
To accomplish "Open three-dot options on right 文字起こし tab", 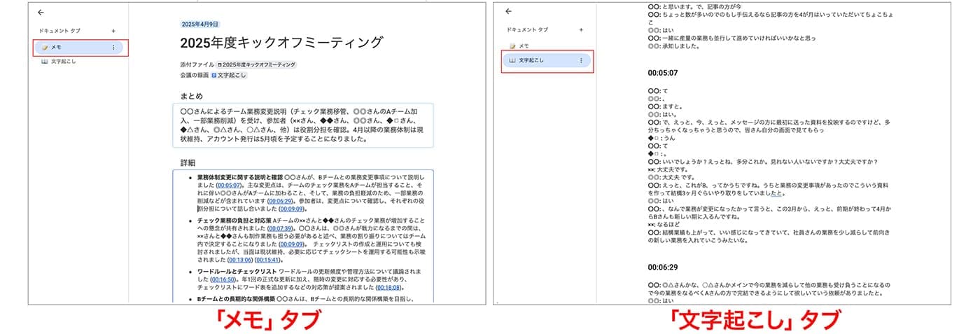I will tap(580, 61).
